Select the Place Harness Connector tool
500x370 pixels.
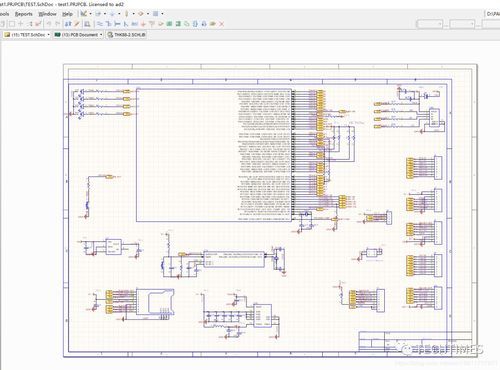point(195,24)
